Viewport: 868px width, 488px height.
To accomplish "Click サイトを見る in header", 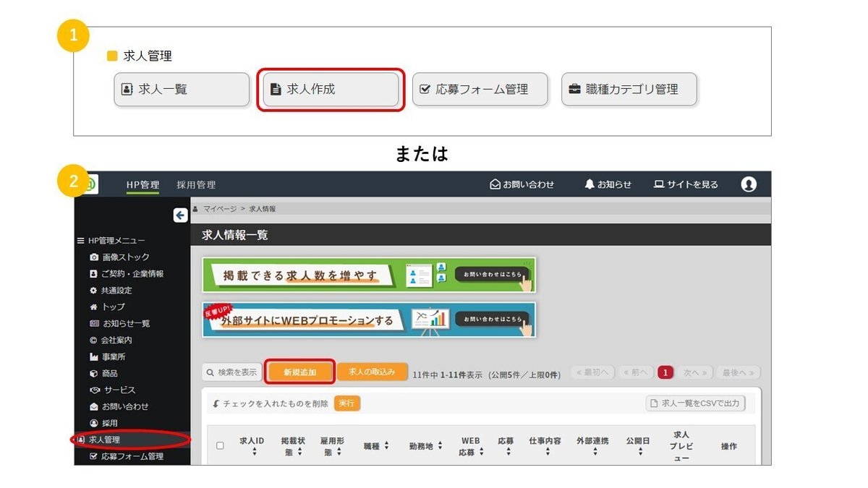I will pos(686,184).
